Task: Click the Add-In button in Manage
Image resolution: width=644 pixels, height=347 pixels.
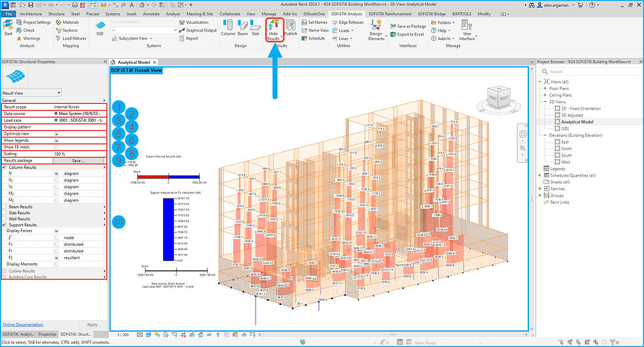Action: click(442, 38)
